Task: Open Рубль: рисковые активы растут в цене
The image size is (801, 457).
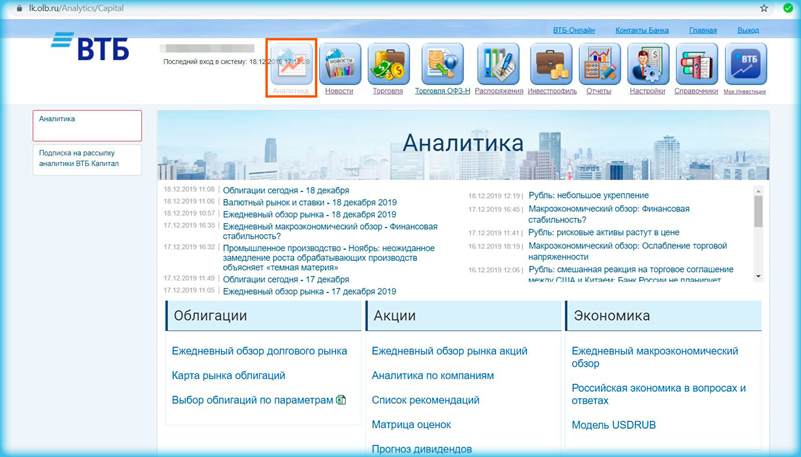Action: coord(604,232)
